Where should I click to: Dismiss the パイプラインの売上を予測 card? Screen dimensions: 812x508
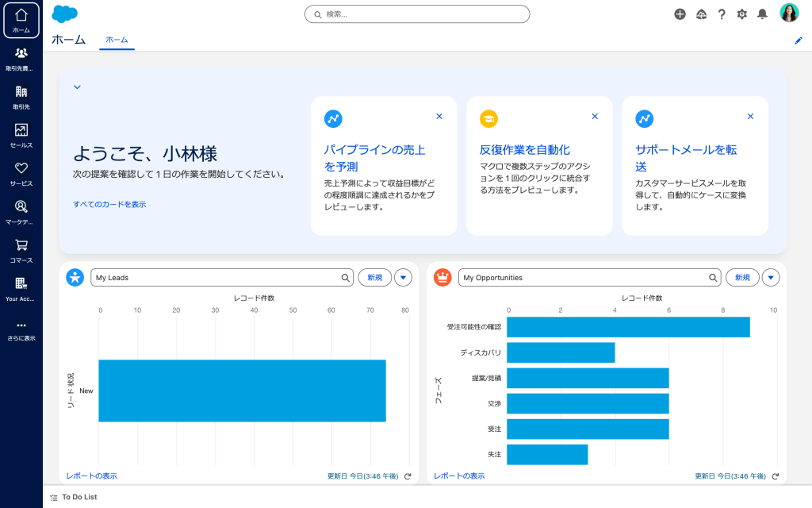(439, 117)
